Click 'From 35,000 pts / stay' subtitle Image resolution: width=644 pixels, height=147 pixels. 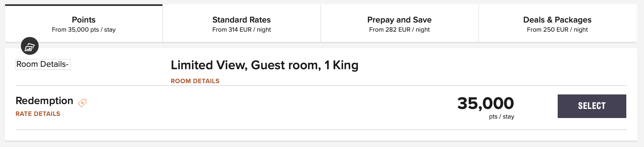(84, 30)
